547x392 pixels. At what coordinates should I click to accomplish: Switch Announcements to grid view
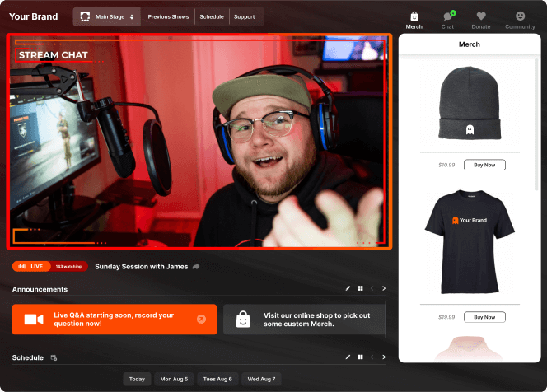360,289
